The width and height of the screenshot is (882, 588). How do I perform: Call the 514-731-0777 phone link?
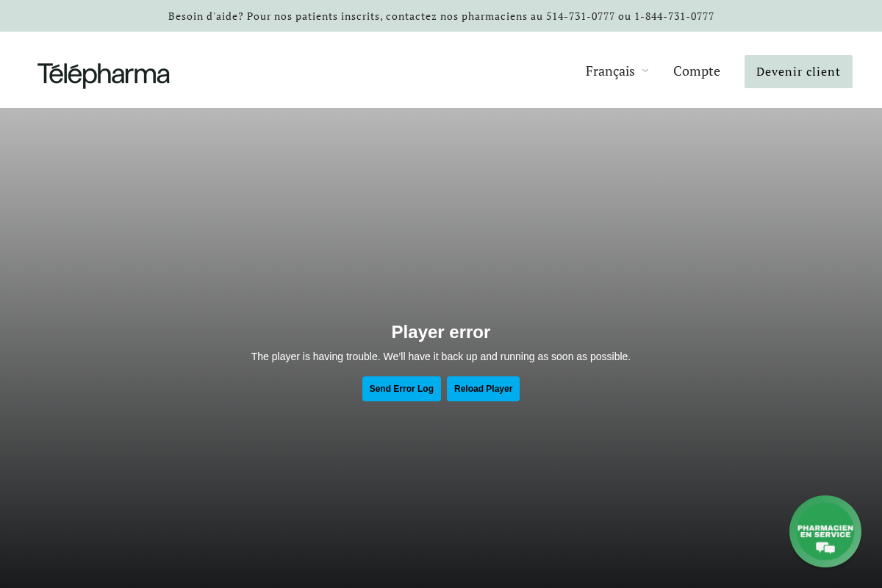[581, 15]
